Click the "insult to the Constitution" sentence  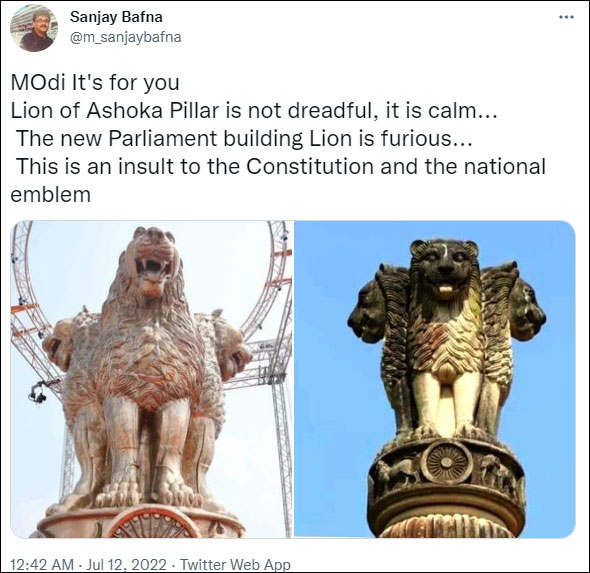coord(281,166)
